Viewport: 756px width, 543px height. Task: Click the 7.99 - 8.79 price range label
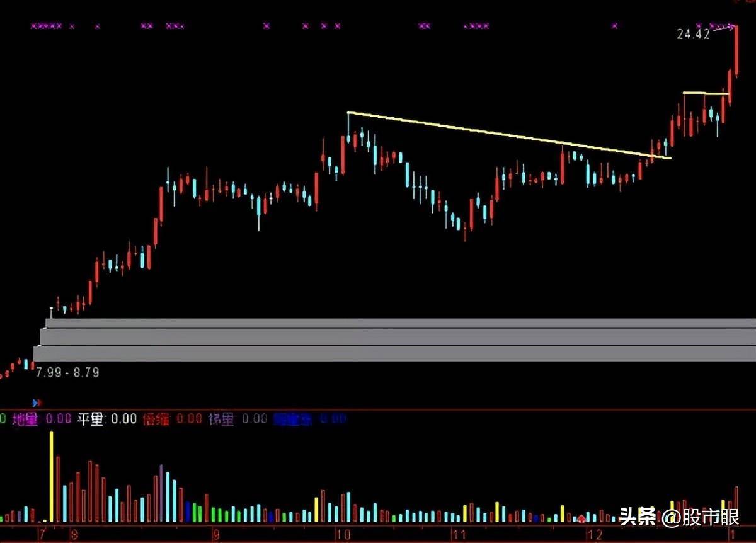click(67, 372)
